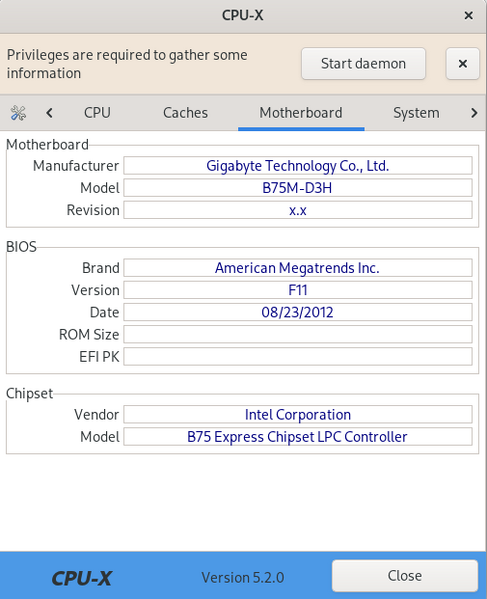
Task: Select the Motherboard tab
Action: 301,113
